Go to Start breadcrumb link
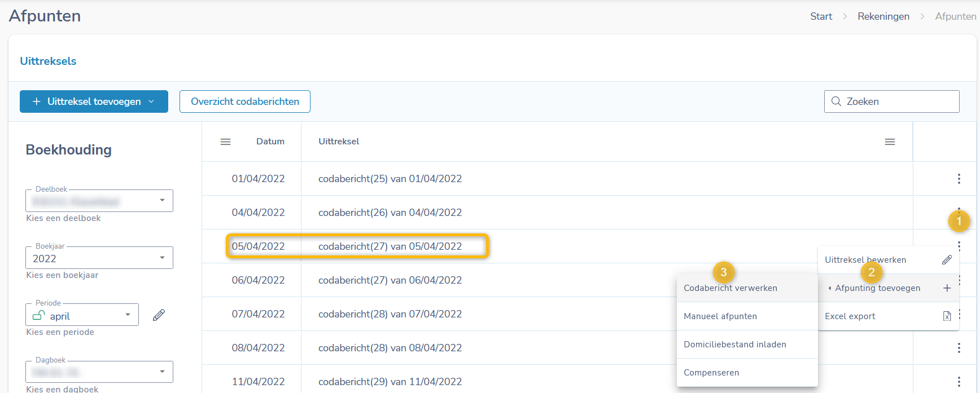The height and width of the screenshot is (393, 980). coord(821,16)
